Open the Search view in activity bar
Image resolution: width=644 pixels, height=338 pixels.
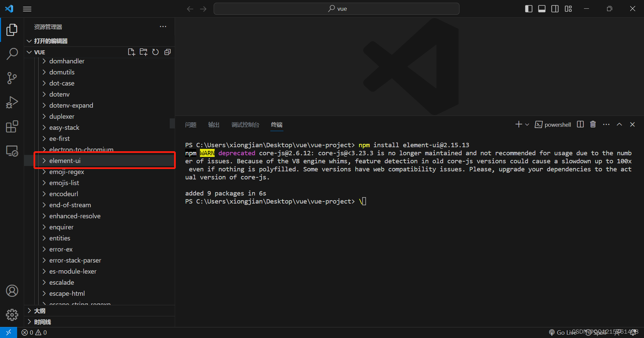[12, 54]
